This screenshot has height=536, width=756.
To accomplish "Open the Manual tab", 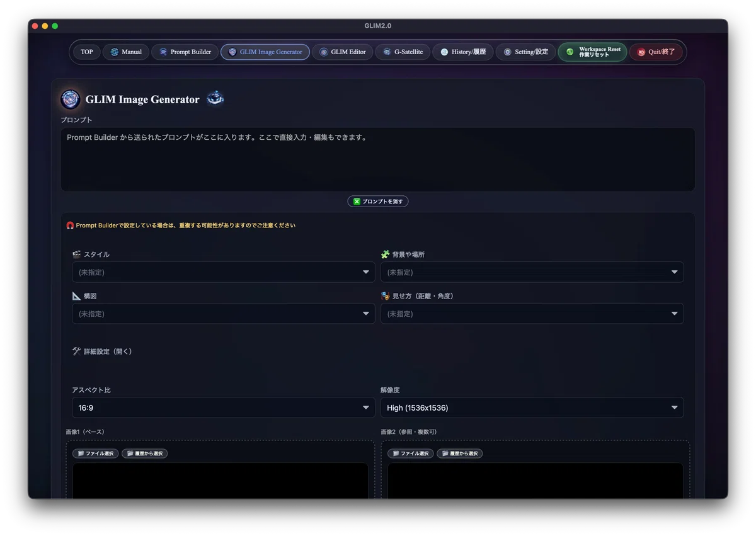I will click(x=126, y=52).
